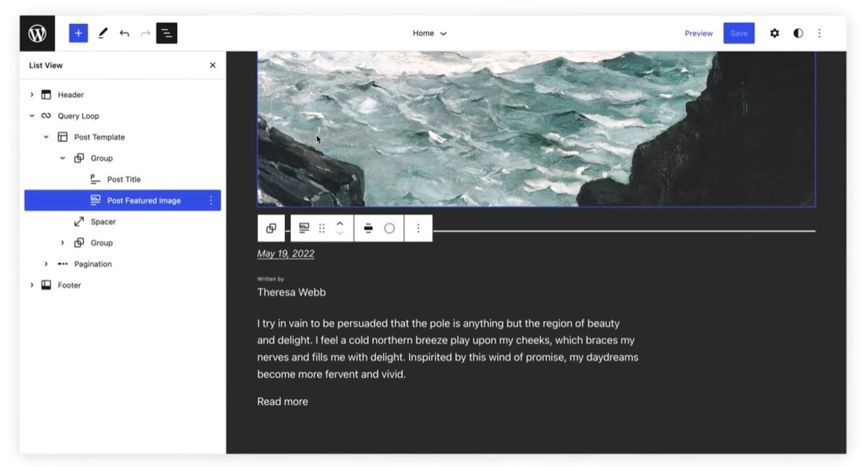Open the settings gear panel

(x=775, y=33)
